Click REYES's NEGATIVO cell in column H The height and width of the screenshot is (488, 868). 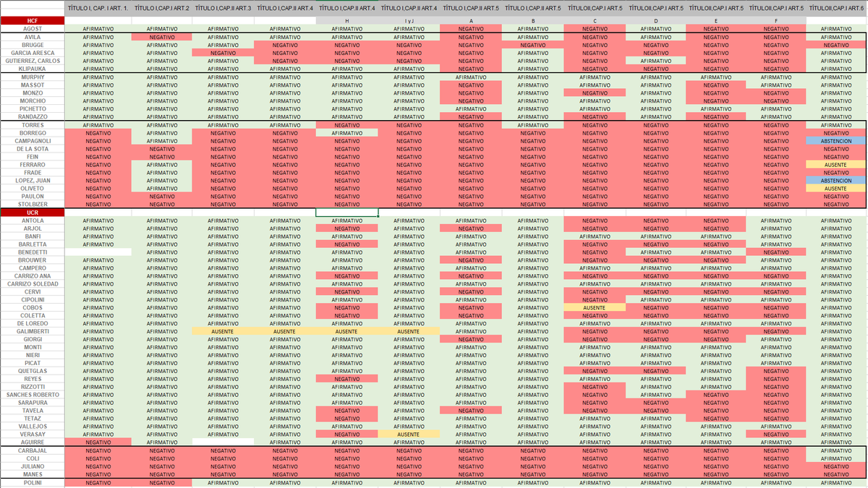(347, 380)
